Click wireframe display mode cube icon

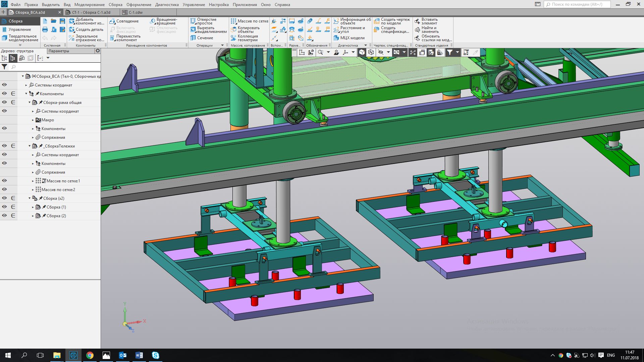tap(371, 52)
